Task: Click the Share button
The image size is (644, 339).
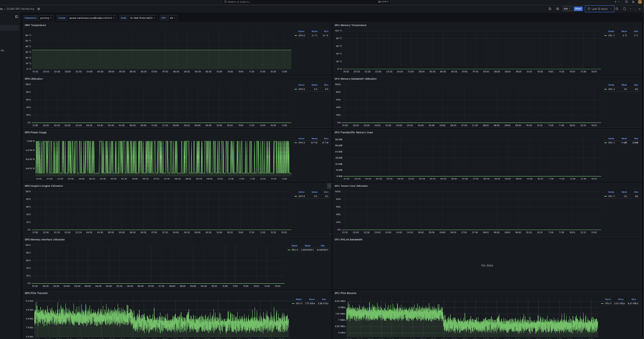Action: coord(578,9)
